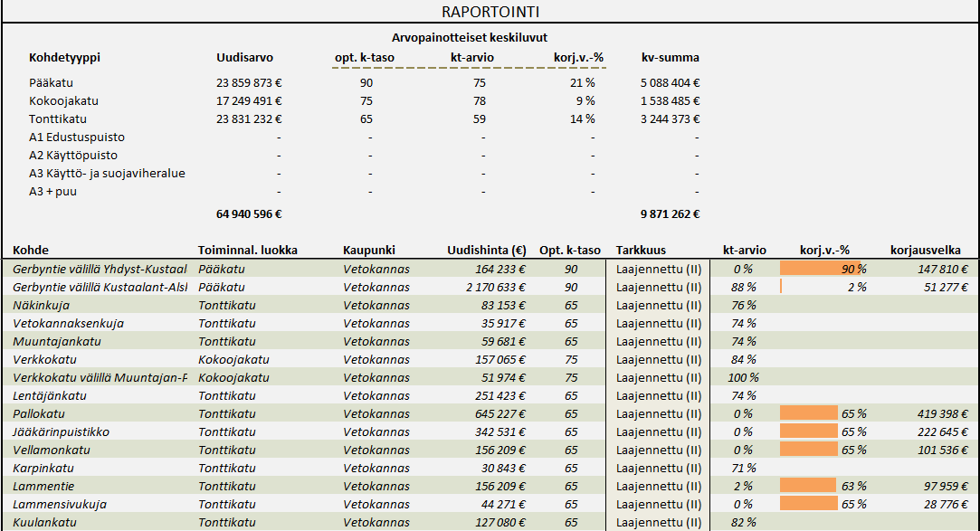The width and height of the screenshot is (980, 531).
Task: Click the price 2 170 633 €
Action: point(496,288)
